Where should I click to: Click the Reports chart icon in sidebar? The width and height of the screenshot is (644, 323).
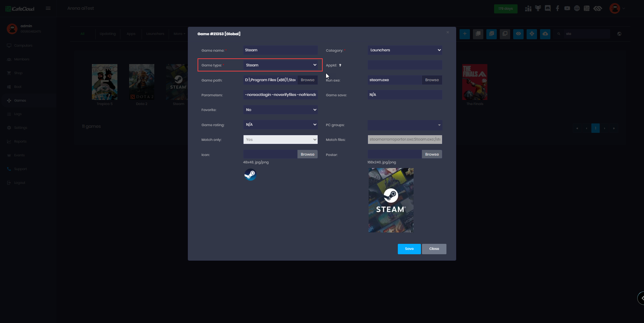9,142
